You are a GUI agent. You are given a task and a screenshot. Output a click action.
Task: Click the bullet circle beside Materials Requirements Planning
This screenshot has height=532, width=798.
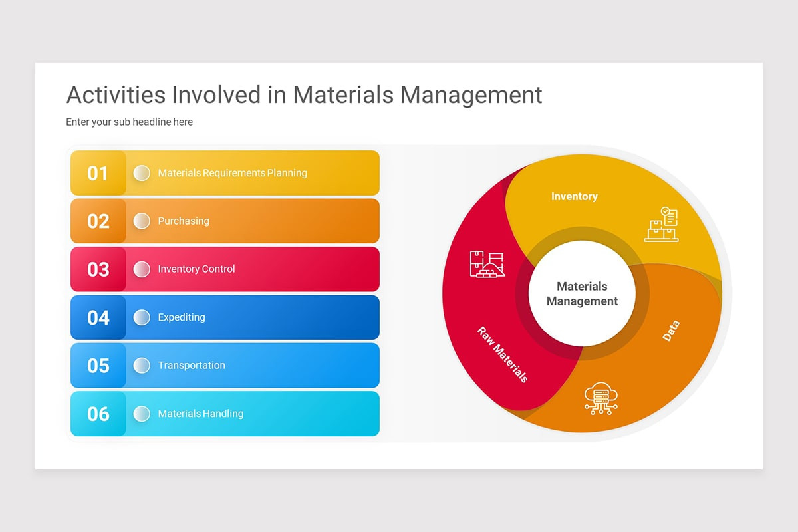click(x=142, y=173)
